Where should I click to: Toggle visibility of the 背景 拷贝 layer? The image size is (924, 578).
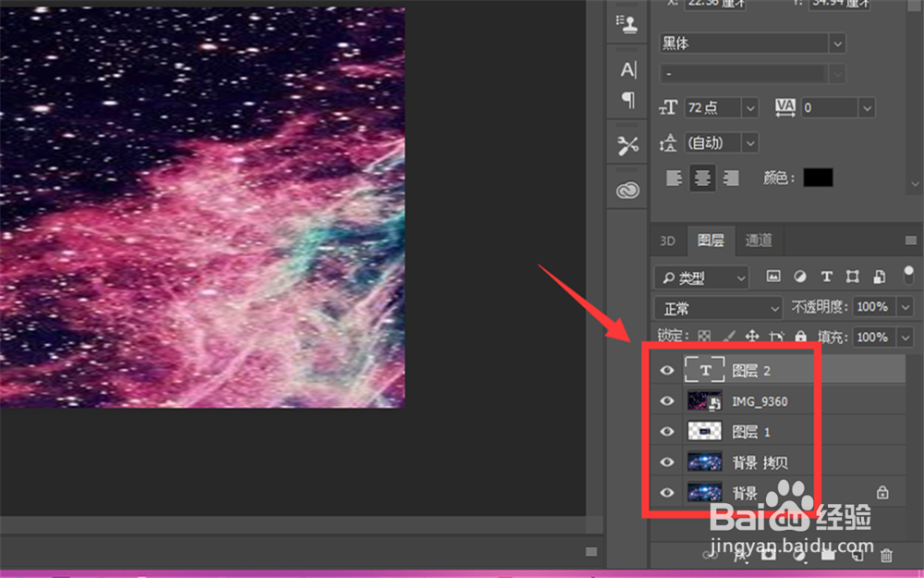666,461
